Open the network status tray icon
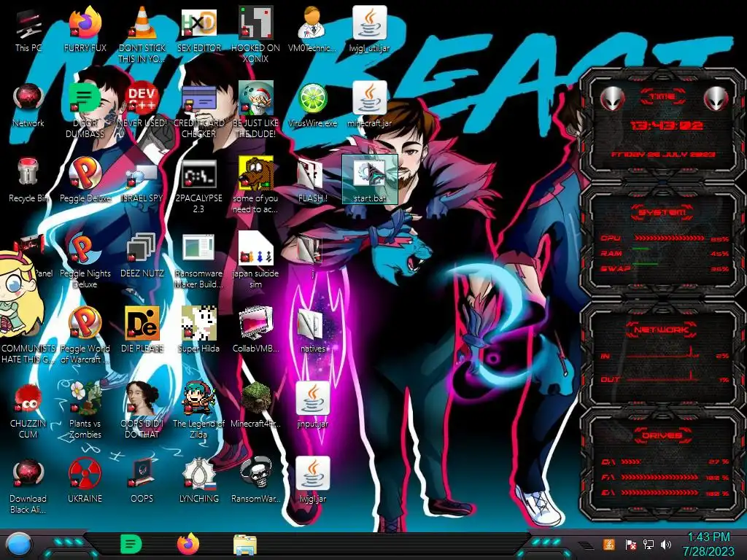The image size is (747, 560). coord(649,544)
